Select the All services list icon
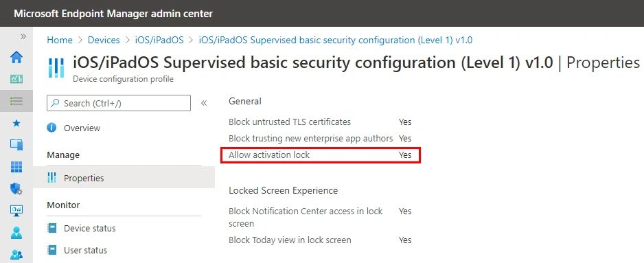Image resolution: width=644 pixels, height=263 pixels. click(x=16, y=101)
